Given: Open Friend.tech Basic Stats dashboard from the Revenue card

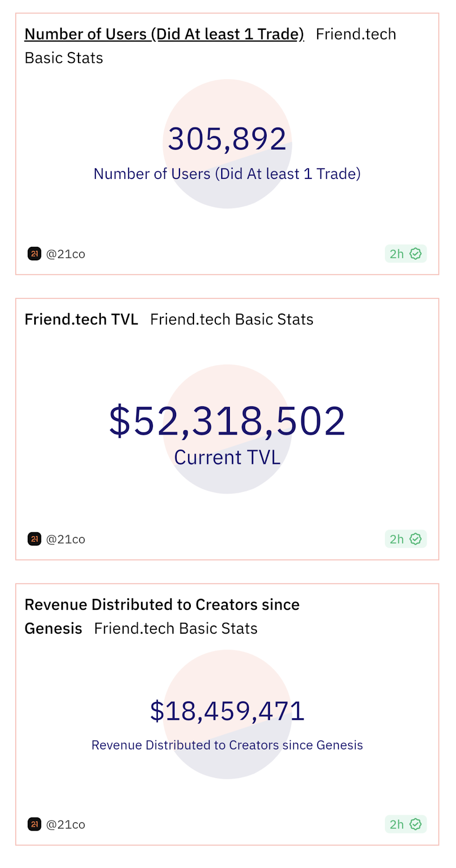Looking at the screenshot, I should point(176,629).
